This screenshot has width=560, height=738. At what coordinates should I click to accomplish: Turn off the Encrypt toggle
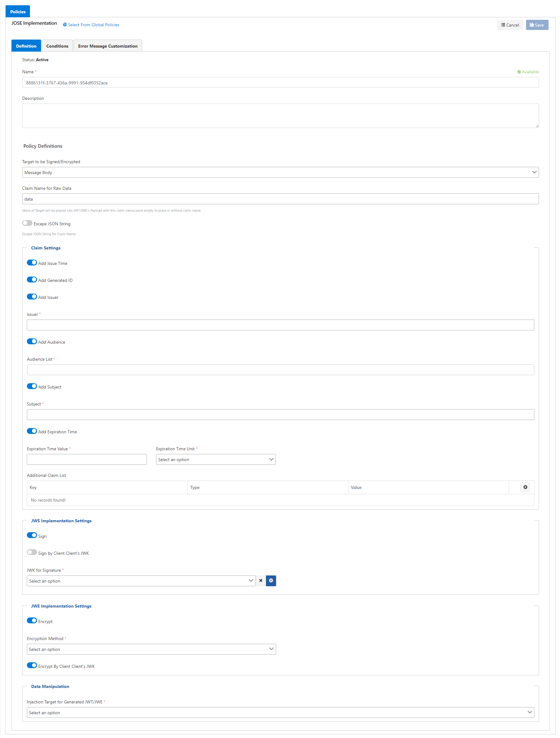(32, 621)
